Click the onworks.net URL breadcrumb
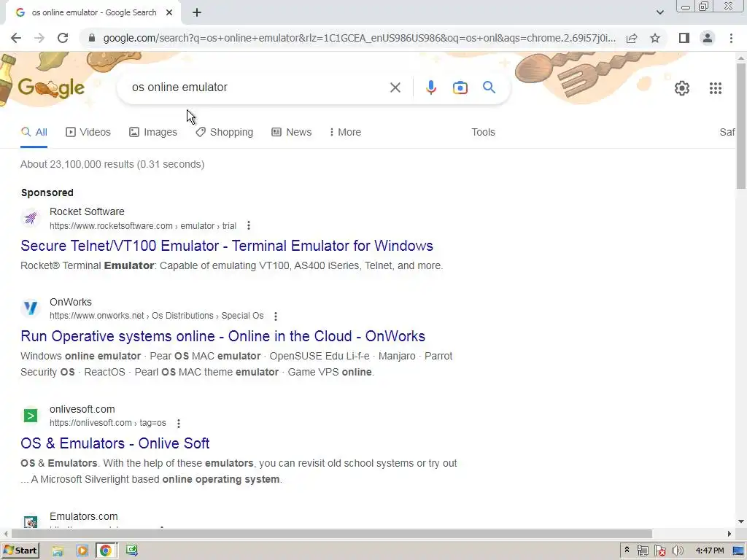 [x=156, y=316]
